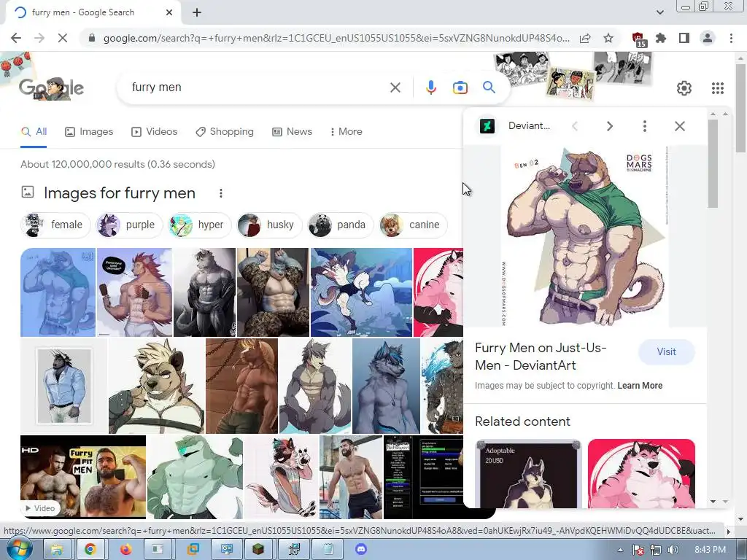This screenshot has height=560, width=747.
Task: Open the Learn More copyright link
Action: pos(640,386)
